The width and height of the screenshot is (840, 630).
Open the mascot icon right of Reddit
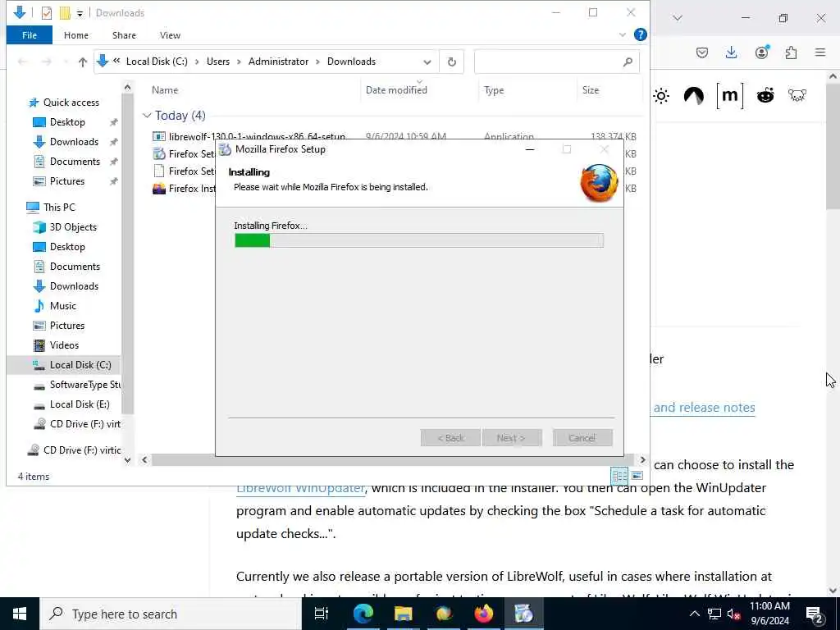[797, 95]
